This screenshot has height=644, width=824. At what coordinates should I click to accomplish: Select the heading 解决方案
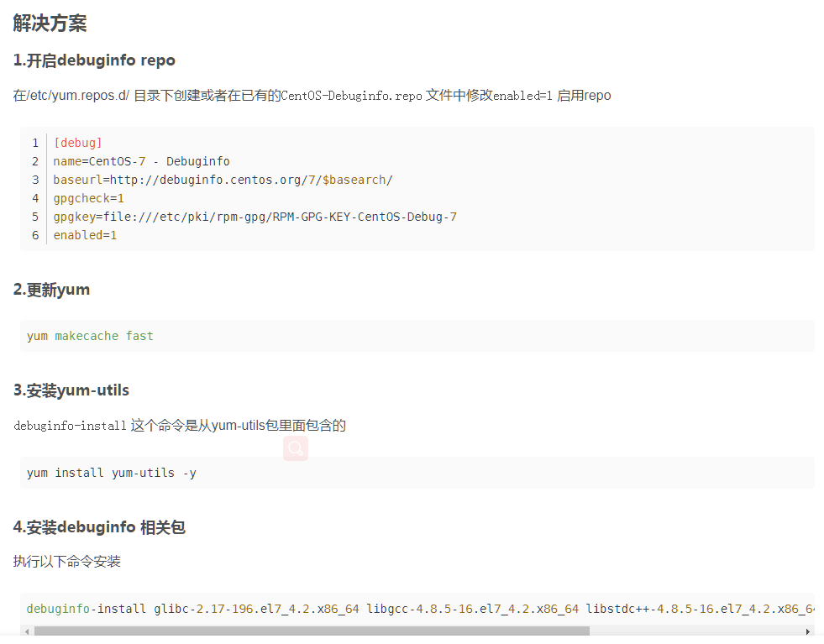point(50,24)
